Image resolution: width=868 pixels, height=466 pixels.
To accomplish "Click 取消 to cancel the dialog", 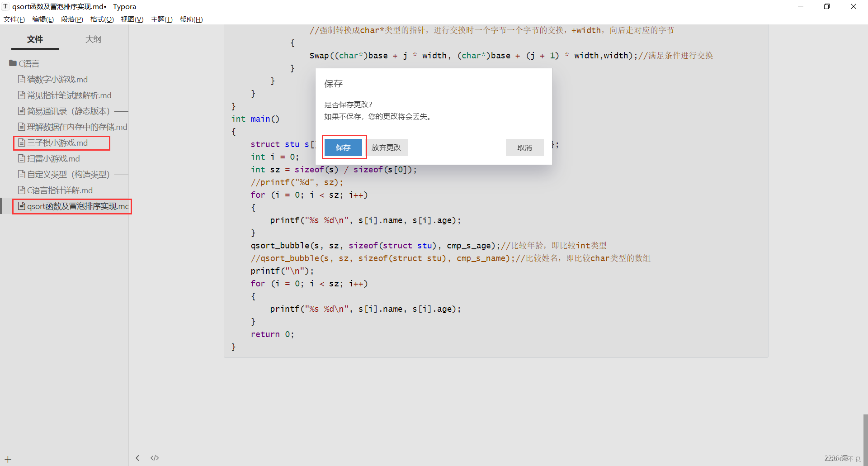I will 524,147.
